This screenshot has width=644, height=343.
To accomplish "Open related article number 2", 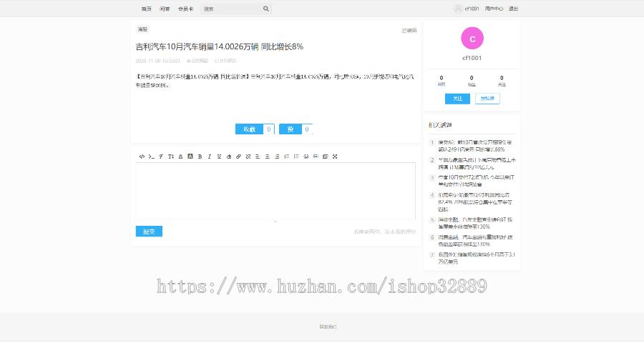I will pyautogui.click(x=477, y=164).
